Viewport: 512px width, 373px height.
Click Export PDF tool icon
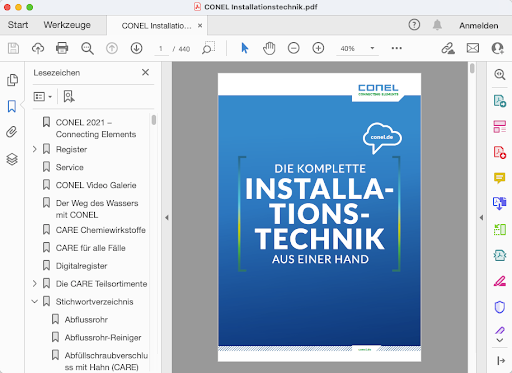(500, 101)
